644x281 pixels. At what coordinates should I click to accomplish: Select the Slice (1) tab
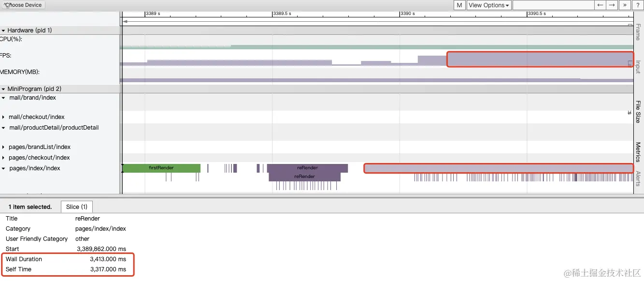point(77,207)
